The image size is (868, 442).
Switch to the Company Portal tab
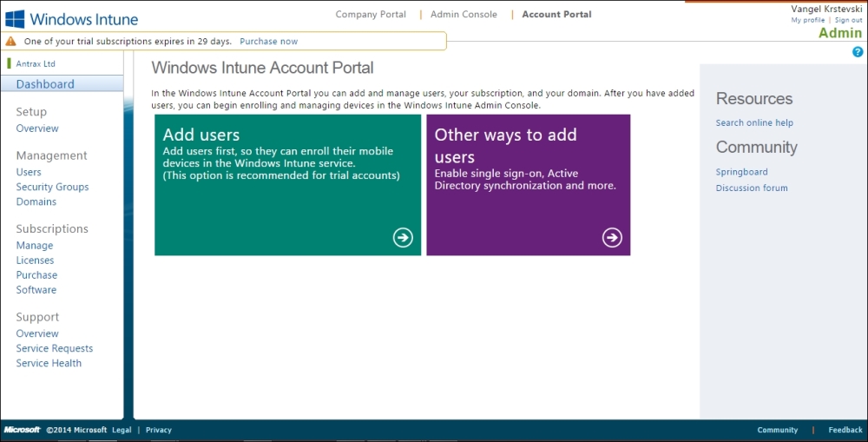371,15
